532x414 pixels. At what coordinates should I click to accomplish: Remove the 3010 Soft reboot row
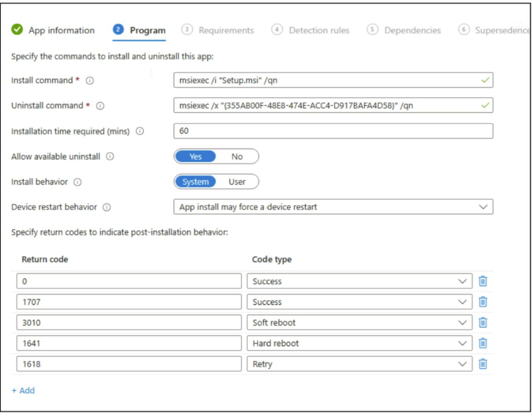click(483, 323)
